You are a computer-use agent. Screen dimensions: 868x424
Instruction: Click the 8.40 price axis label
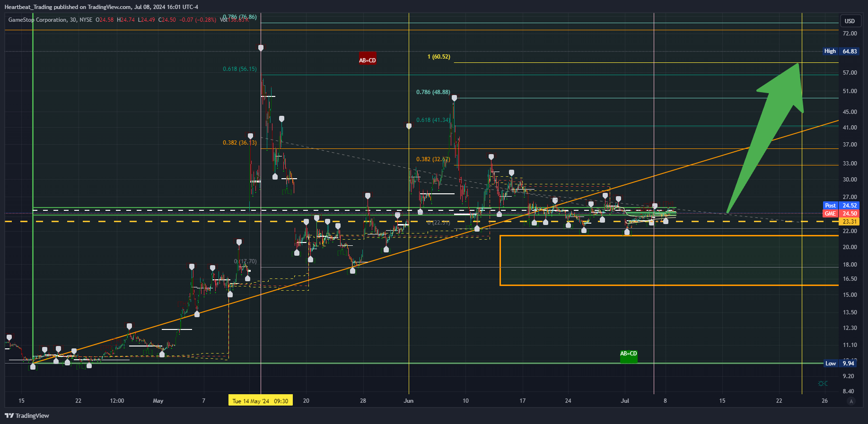(x=848, y=391)
